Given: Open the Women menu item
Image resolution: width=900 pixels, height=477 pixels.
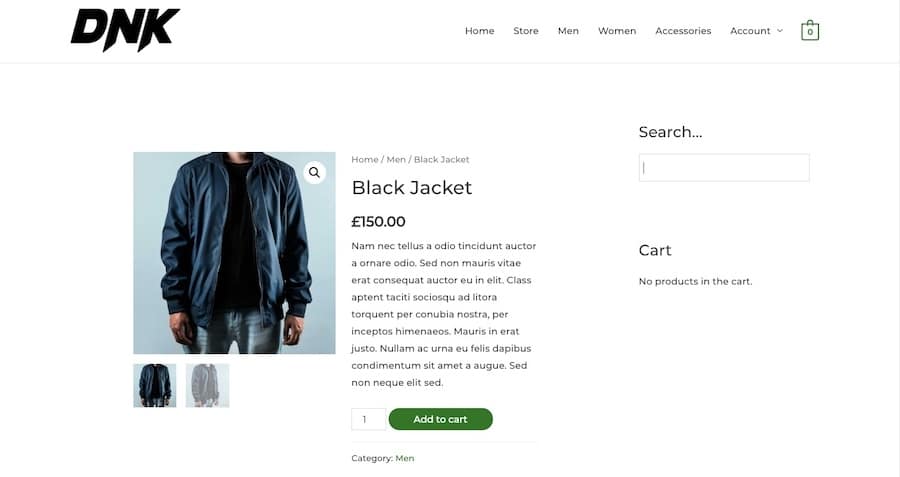Looking at the screenshot, I should click(x=617, y=31).
